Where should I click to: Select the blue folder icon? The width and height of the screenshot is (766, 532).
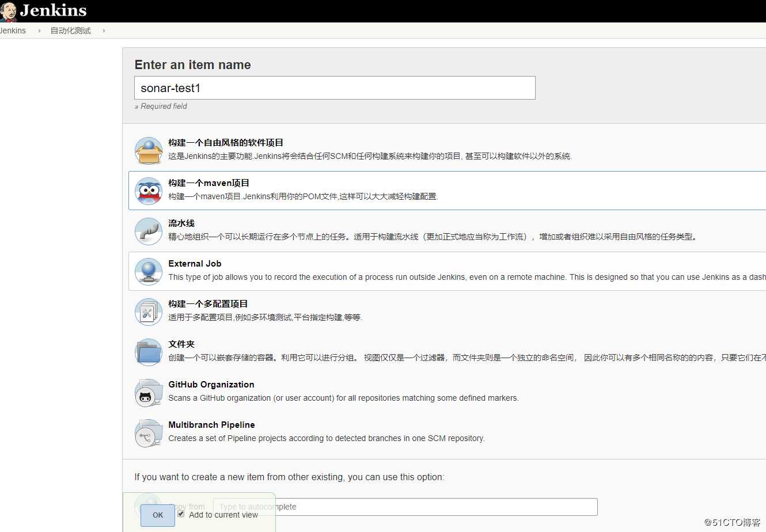pos(149,352)
